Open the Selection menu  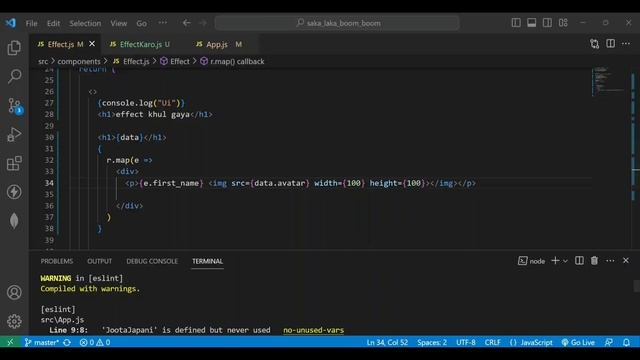pyautogui.click(x=85, y=23)
